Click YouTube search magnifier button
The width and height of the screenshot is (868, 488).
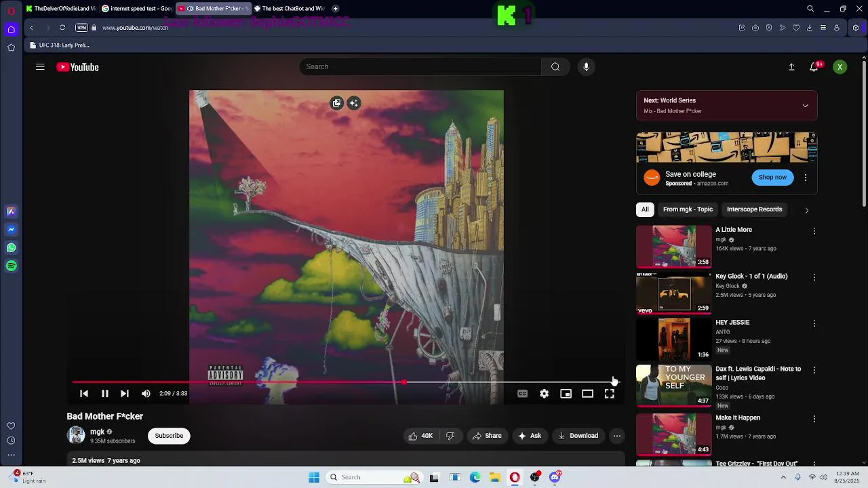555,66
